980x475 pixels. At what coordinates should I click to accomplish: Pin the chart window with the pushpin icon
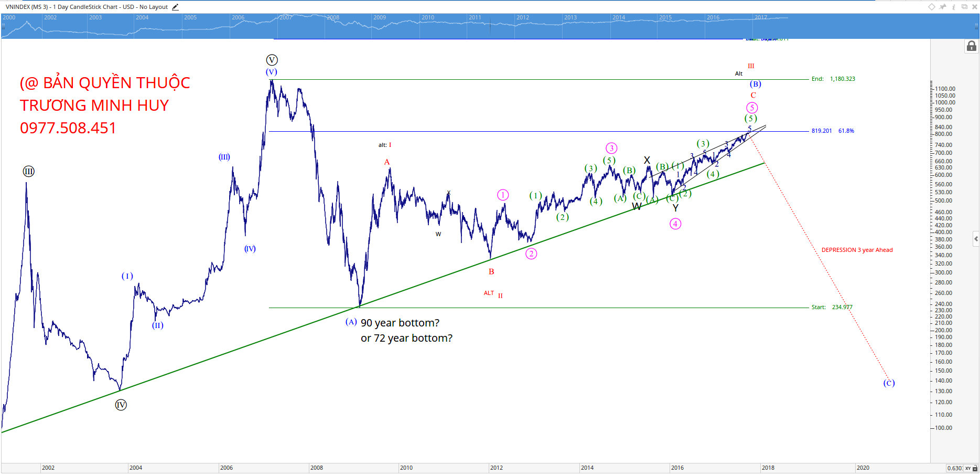(942, 7)
